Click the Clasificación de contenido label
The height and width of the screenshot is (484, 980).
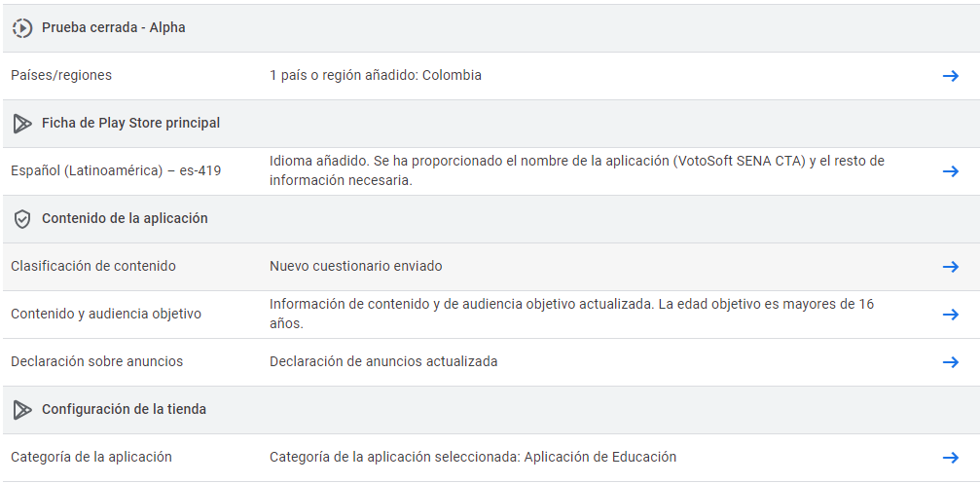point(93,267)
